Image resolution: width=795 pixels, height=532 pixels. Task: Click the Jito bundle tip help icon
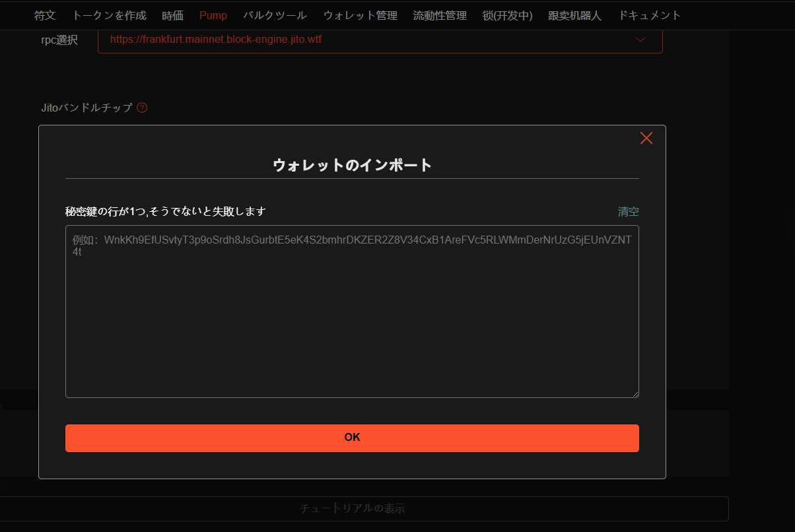tap(142, 108)
